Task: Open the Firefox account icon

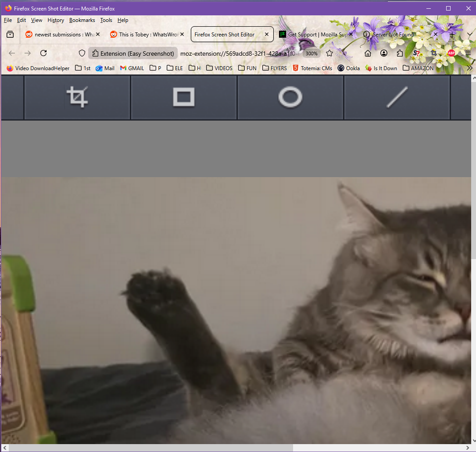Action: pyautogui.click(x=384, y=53)
